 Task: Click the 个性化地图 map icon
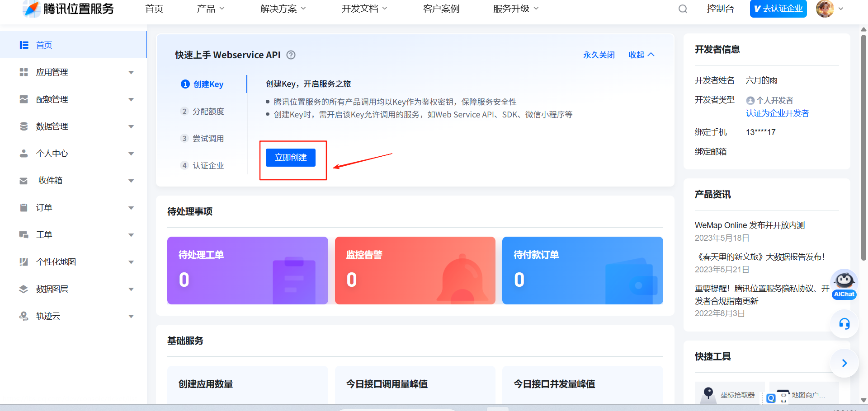pos(24,262)
